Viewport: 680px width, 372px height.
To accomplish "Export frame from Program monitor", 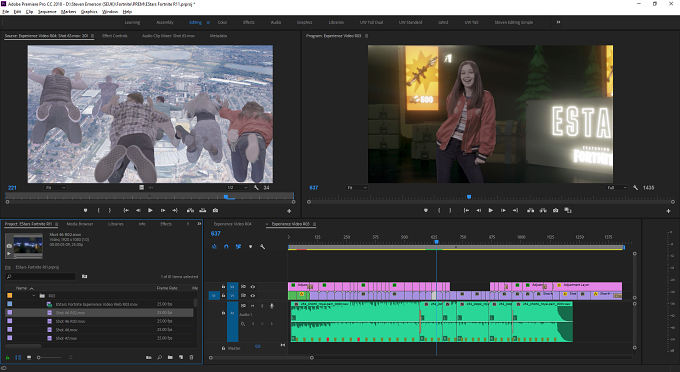I will tap(556, 210).
